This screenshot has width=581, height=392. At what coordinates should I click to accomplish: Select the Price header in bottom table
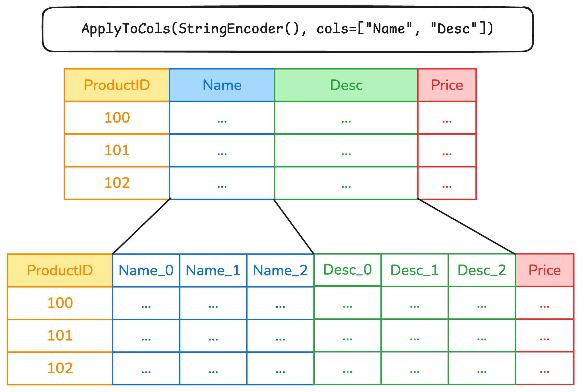coord(544,270)
